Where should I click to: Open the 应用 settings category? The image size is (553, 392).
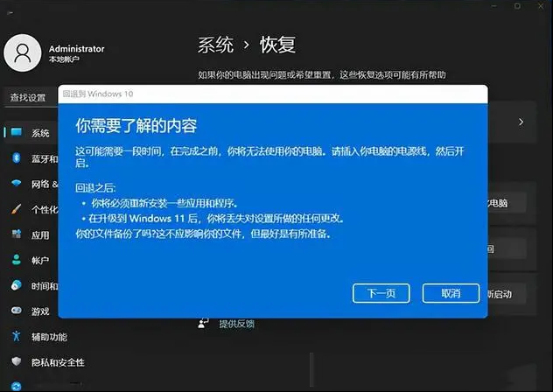pos(40,235)
